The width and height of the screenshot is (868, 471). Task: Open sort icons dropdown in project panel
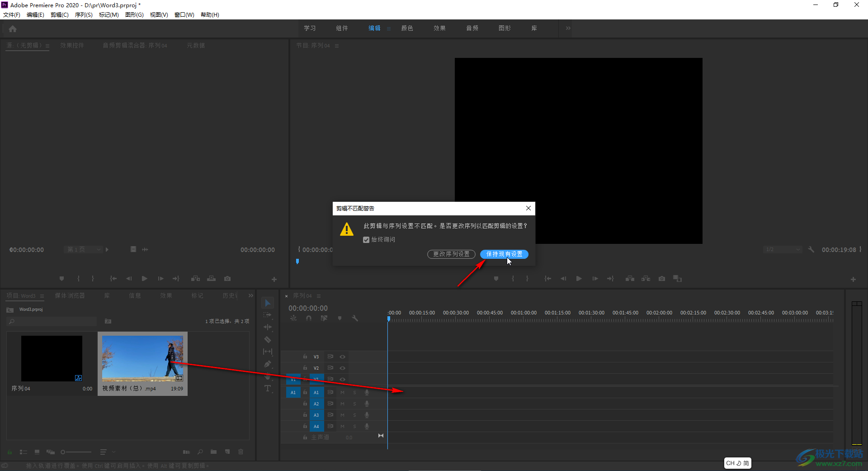(x=107, y=452)
